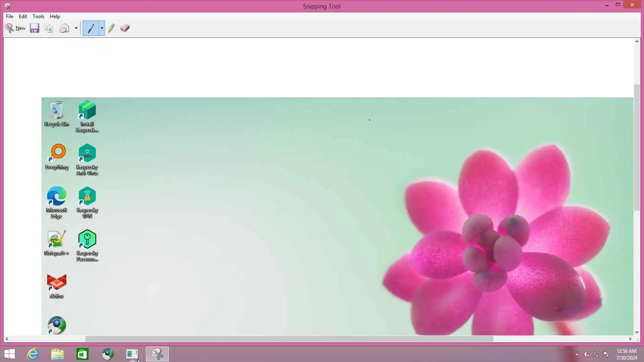Open the Windows Start button
This screenshot has height=362, width=644.
(x=10, y=354)
